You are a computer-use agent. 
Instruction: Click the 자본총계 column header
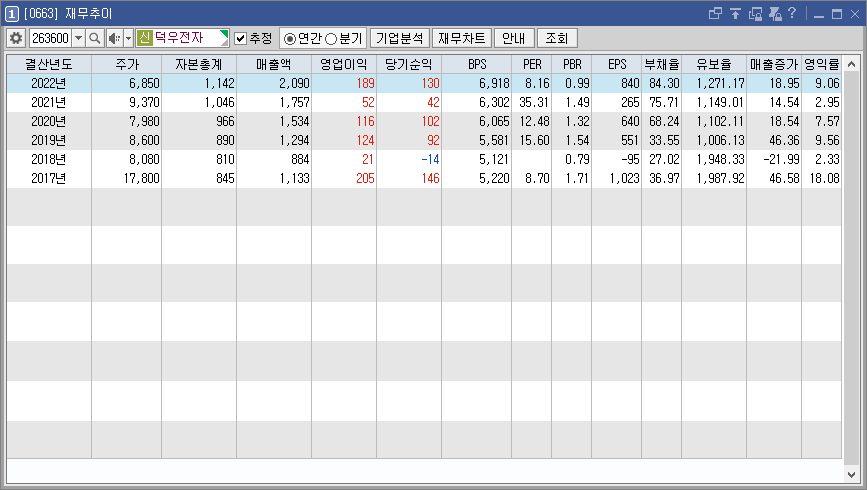(199, 64)
